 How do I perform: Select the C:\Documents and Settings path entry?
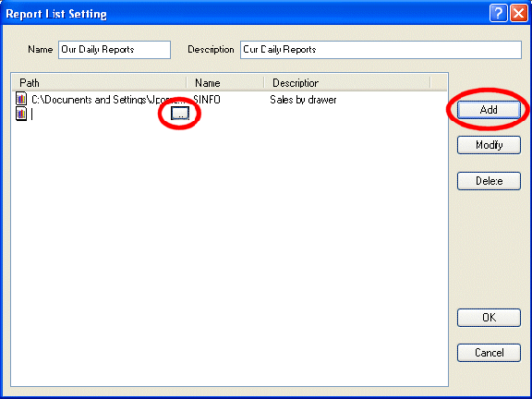[x=108, y=100]
